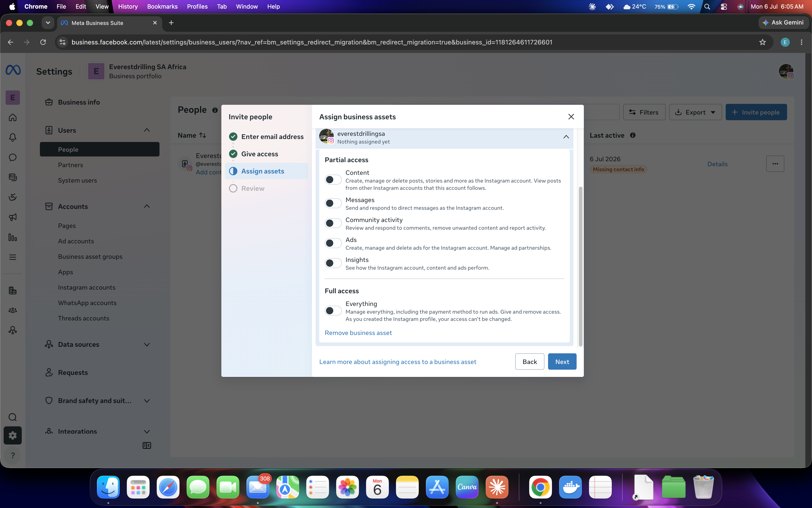Screen dimensions: 812x508
Task: Toggle Messages access switch
Action: point(333,203)
